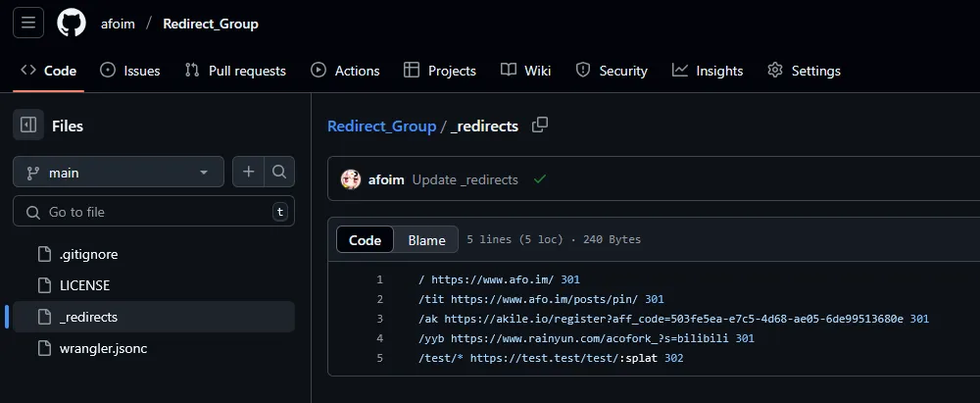Open the LICENSE file in tree
Viewport: 980px width, 403px height.
[84, 285]
